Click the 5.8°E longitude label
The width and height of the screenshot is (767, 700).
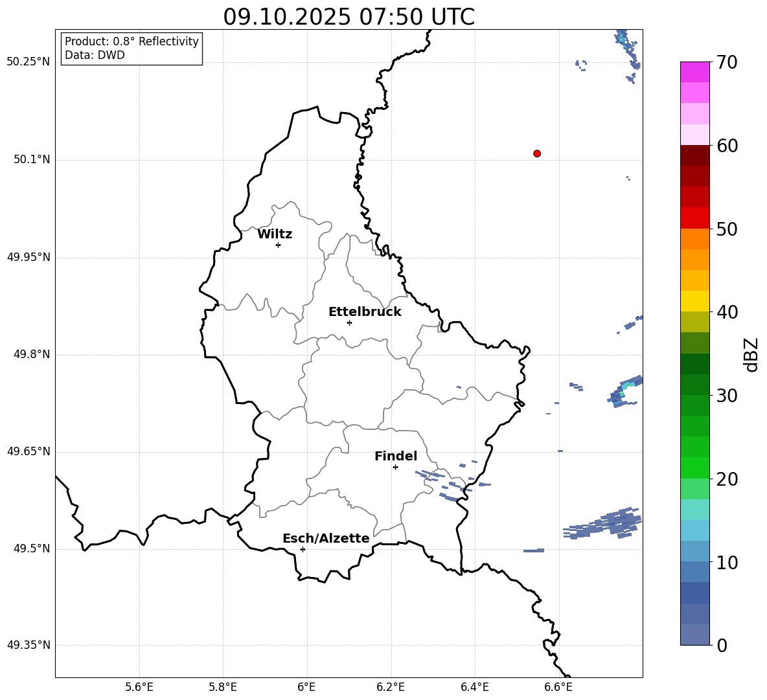(223, 687)
